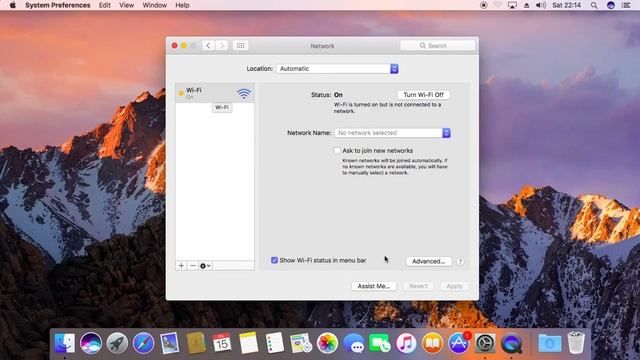Open Siri icon in menu bar
Image resolution: width=640 pixels, height=360 pixels.
(611, 5)
